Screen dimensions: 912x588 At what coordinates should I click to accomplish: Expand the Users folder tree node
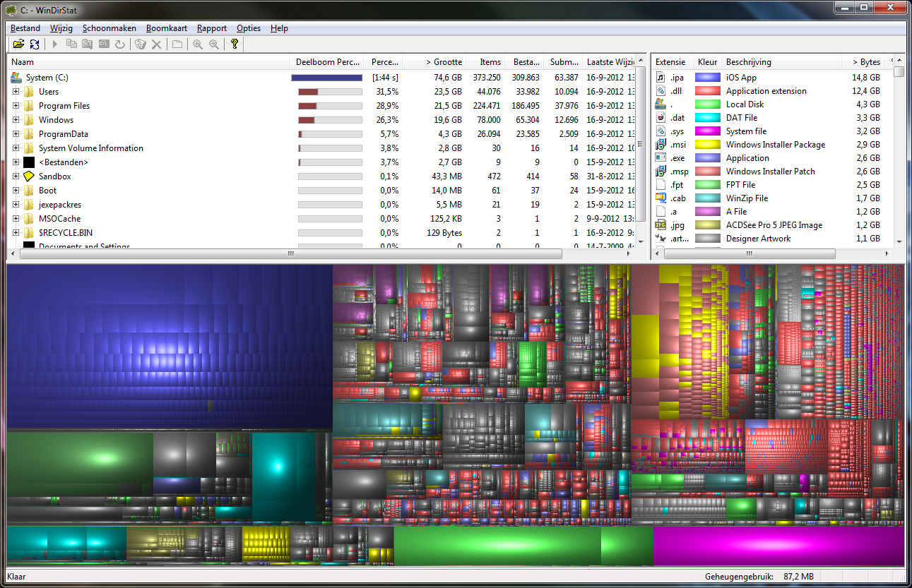click(16, 92)
